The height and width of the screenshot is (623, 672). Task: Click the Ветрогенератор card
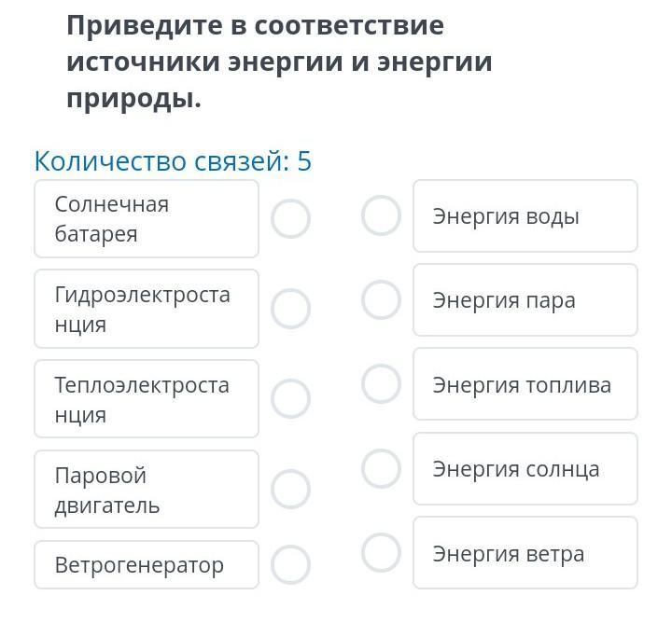pyautogui.click(x=147, y=565)
